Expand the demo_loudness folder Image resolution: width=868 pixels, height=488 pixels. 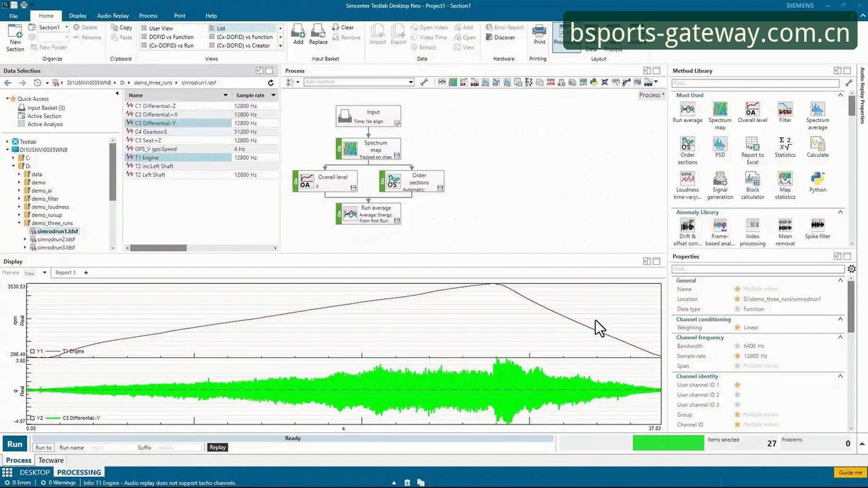point(20,207)
